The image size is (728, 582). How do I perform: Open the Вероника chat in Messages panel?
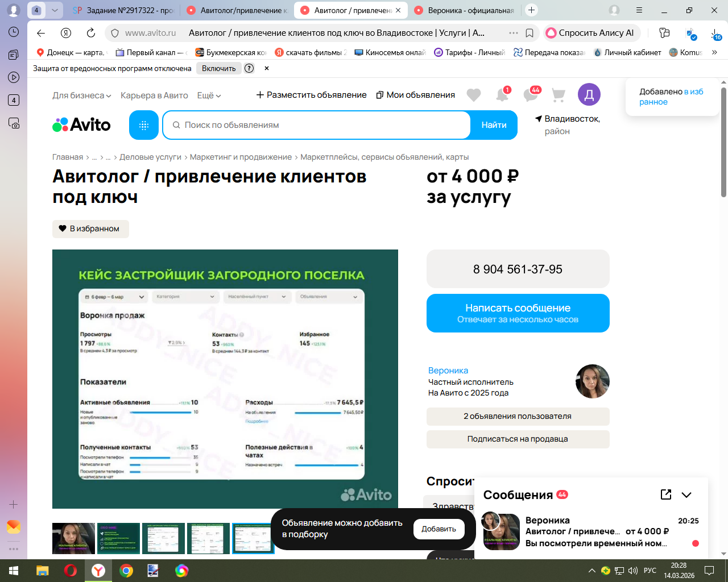point(591,532)
